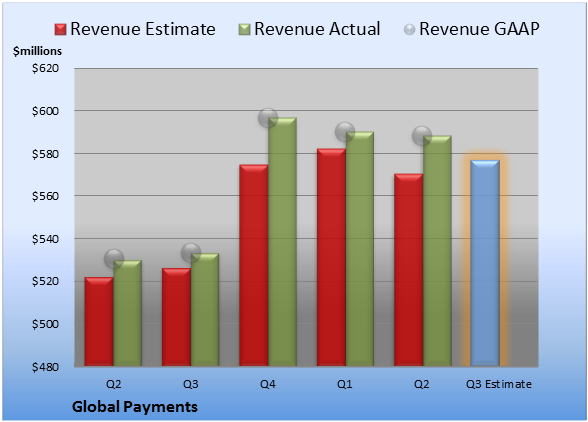Click the 'Q1' x-axis label
The height and width of the screenshot is (422, 588).
[x=345, y=384]
